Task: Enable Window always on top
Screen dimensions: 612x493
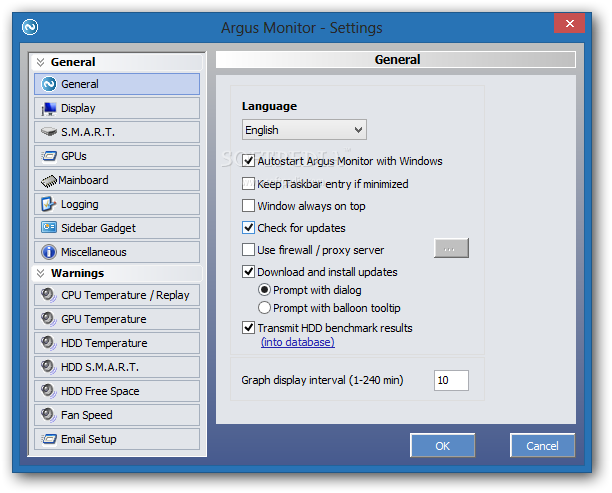Action: pos(248,206)
